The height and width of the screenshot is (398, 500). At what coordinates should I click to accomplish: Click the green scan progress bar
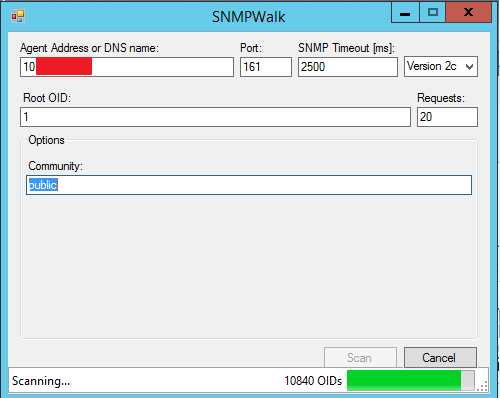410,380
